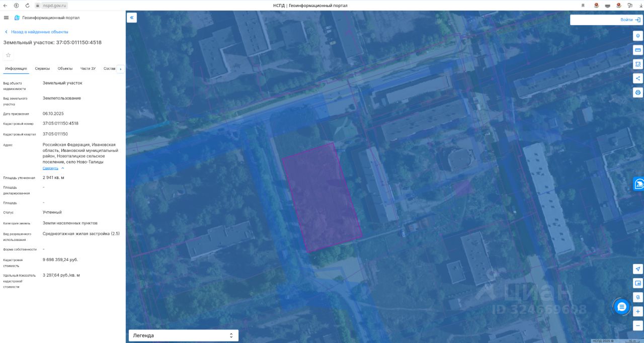
Task: Click cadastral quarter value 37:05:011150
Action: tap(55, 134)
